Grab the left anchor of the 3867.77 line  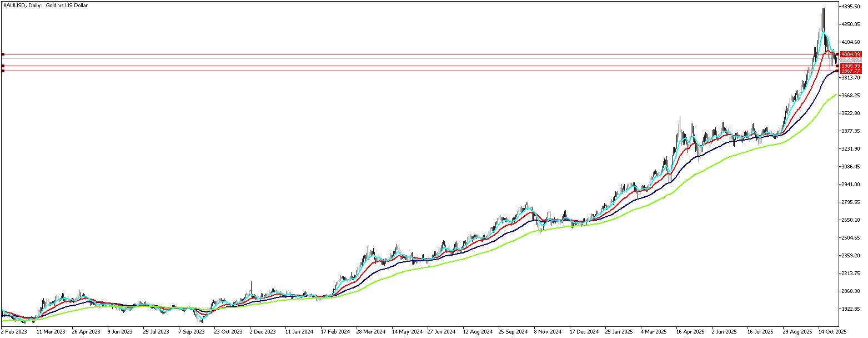(x=3, y=71)
